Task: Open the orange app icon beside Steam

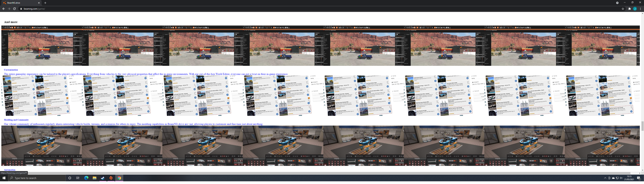Action: tap(111, 178)
